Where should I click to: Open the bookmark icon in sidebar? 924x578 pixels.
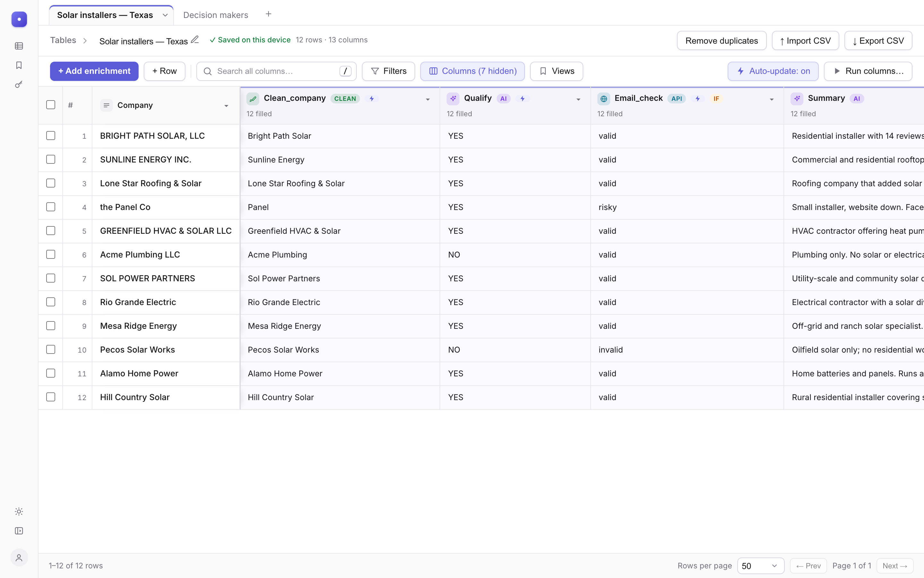click(19, 66)
